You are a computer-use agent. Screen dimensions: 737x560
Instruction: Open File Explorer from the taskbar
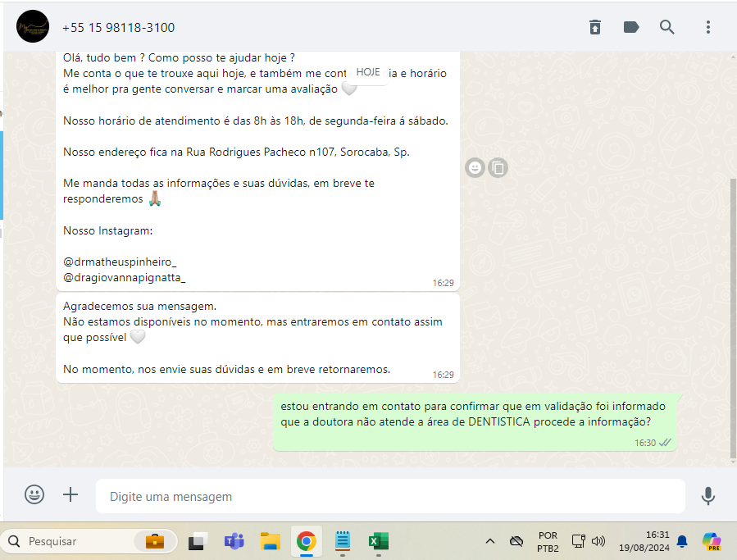271,542
